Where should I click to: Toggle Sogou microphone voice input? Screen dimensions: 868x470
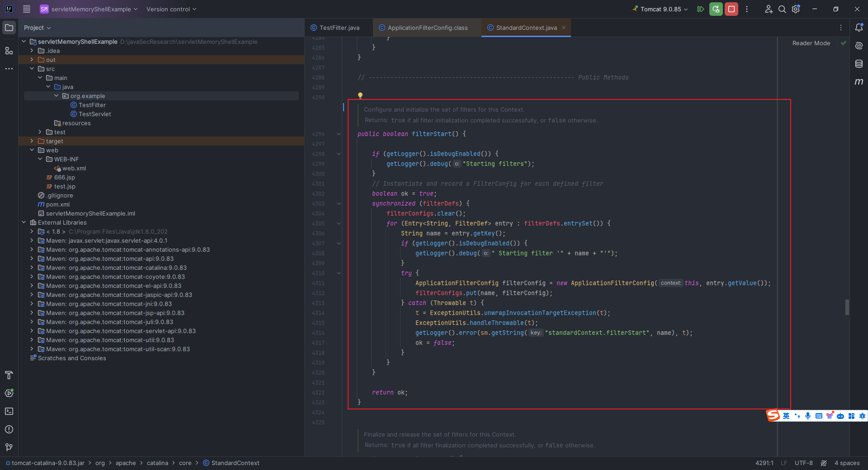pyautogui.click(x=808, y=416)
